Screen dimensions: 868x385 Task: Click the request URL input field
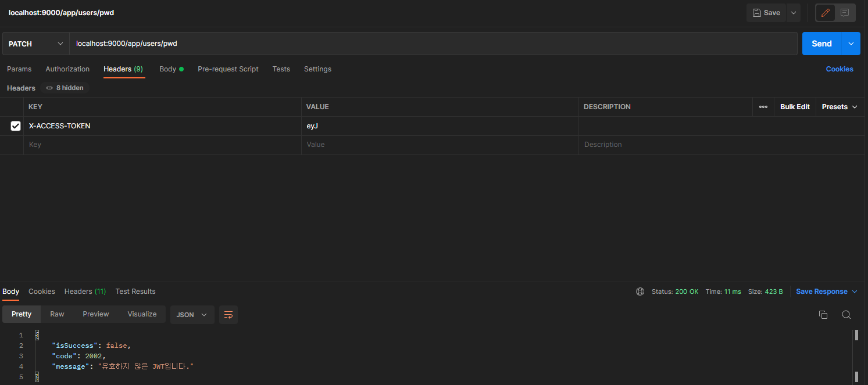tap(433, 44)
